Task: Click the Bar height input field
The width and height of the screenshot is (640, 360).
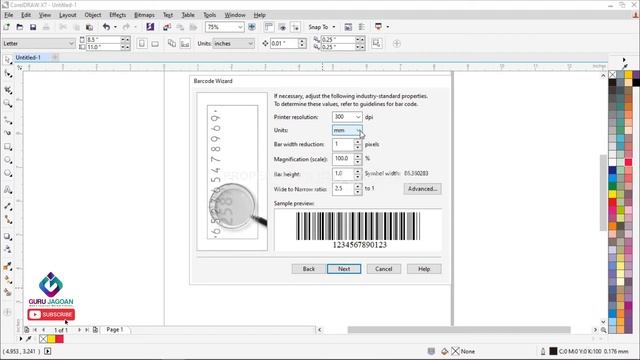Action: pos(343,174)
